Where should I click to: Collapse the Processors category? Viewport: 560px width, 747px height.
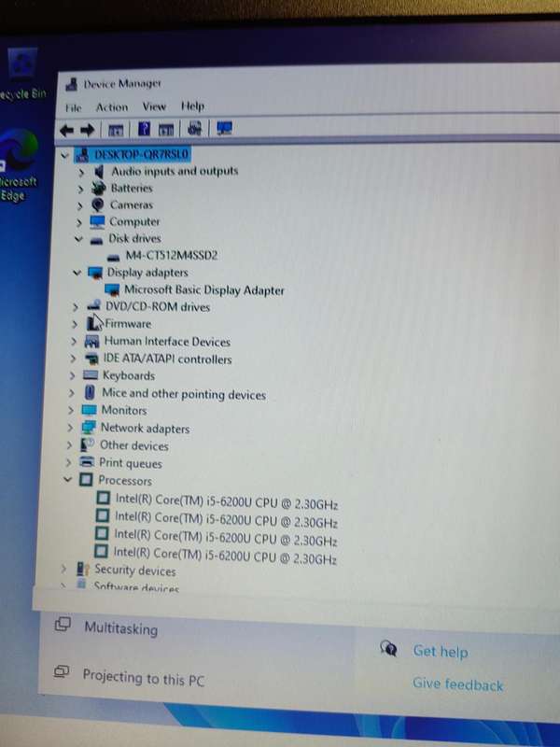tap(67, 479)
